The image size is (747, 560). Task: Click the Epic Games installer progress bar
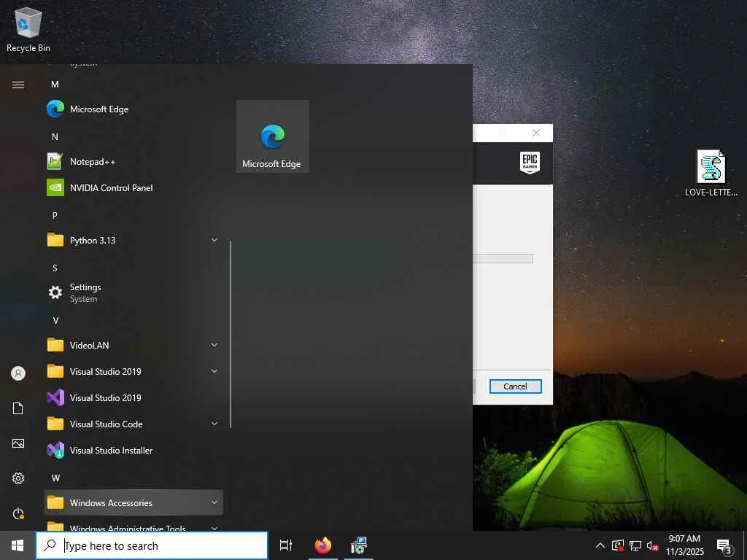tap(503, 259)
